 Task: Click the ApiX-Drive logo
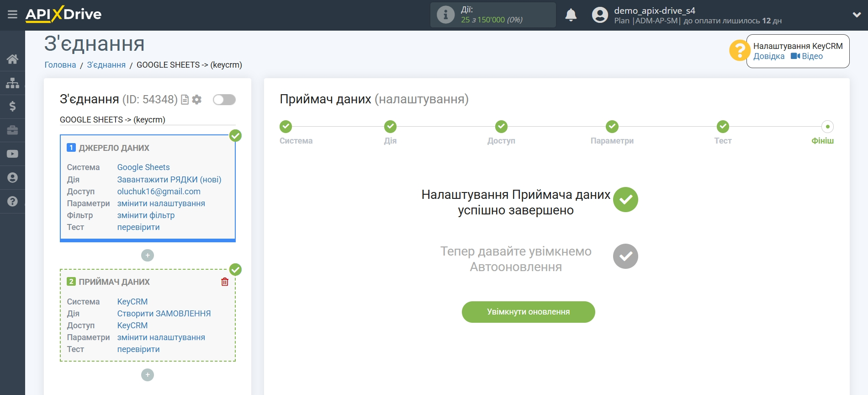point(64,14)
